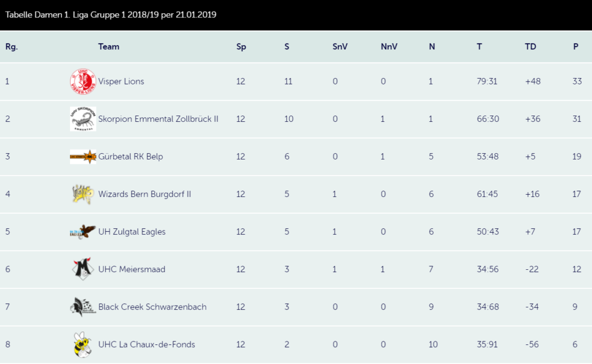Screen dimensions: 592x364
Task: Click the Wizards Bern Burgdorf logo
Action: pos(83,194)
